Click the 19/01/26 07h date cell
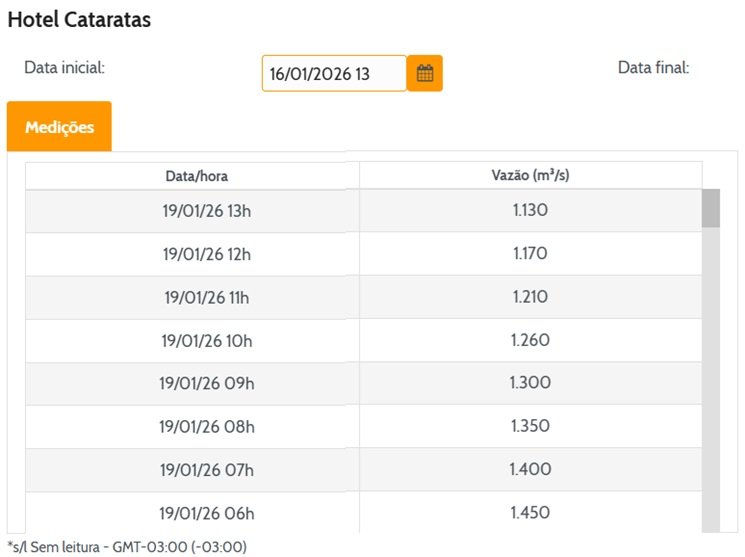Viewport: 745px width, 557px height. point(207,470)
